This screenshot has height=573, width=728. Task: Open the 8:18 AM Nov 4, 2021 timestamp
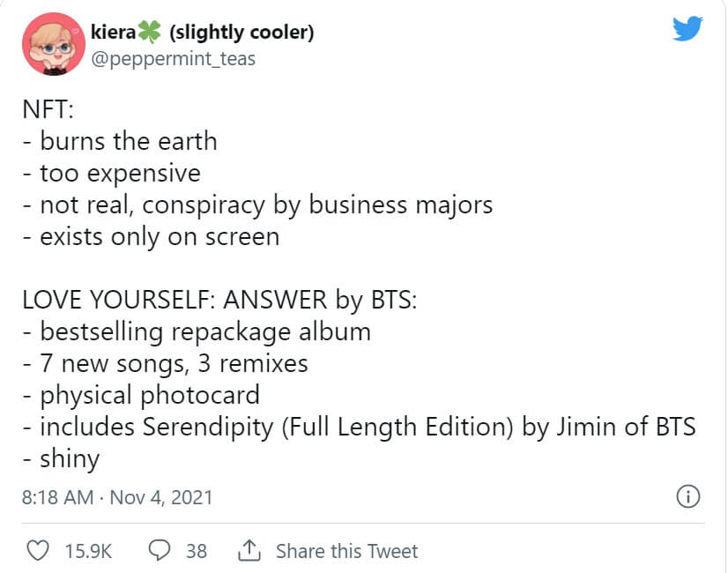pyautogui.click(x=117, y=497)
